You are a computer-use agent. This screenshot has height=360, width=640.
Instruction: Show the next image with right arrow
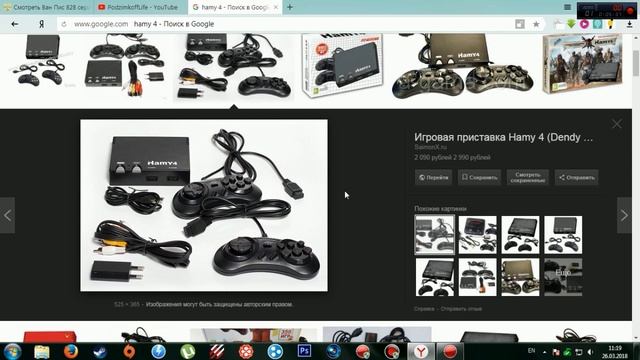pyautogui.click(x=624, y=216)
